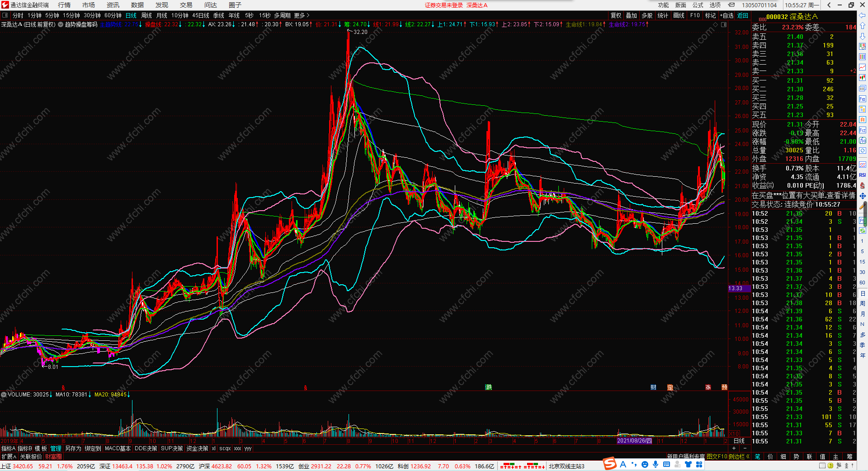
Task: Click the 另存为 button
Action: [73, 448]
